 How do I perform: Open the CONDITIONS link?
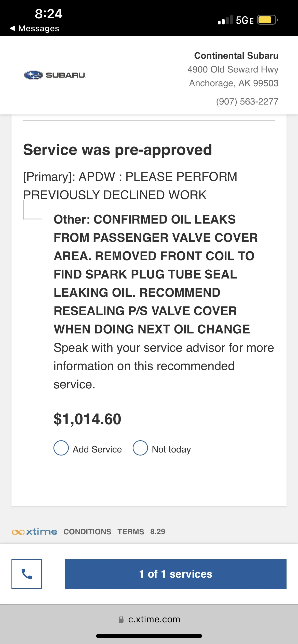[x=87, y=532]
